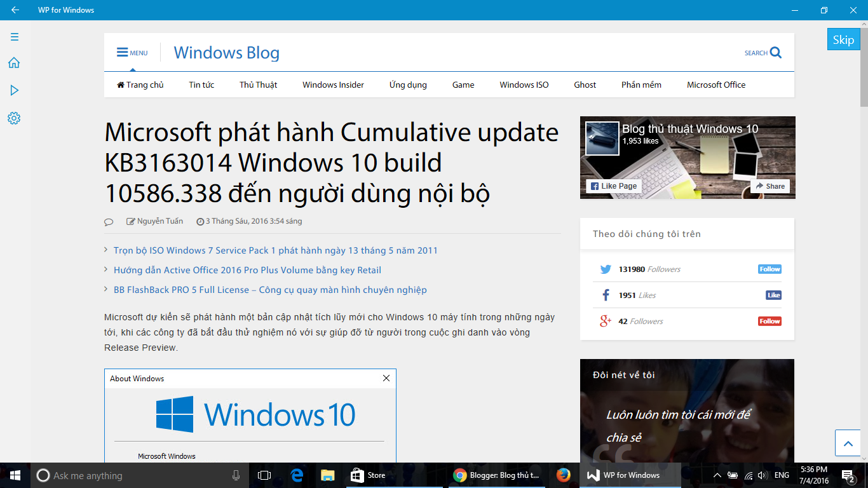Click the Facebook page profile thumbnail
This screenshot has width=868, height=488.
[x=602, y=139]
